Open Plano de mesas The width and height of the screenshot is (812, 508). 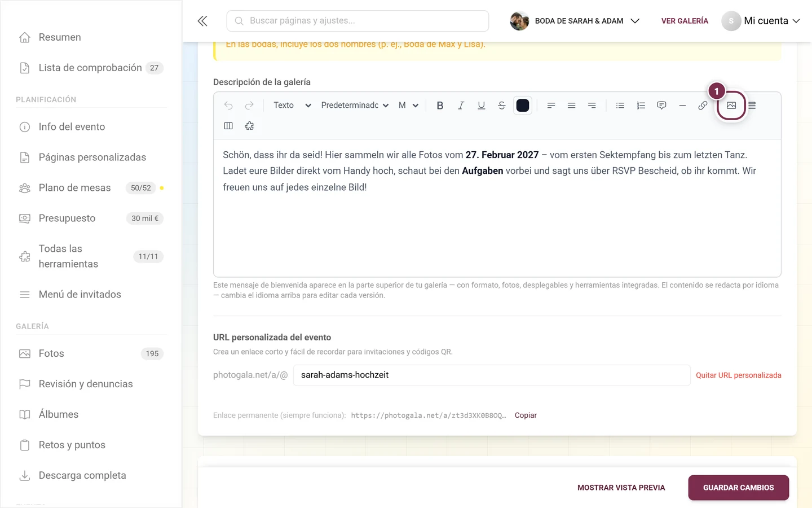tap(91, 188)
